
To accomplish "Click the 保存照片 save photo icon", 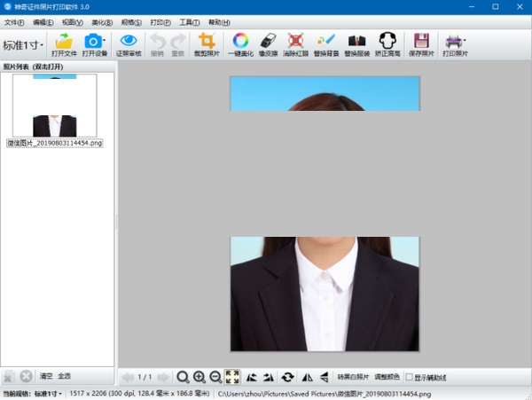I will click(x=421, y=42).
